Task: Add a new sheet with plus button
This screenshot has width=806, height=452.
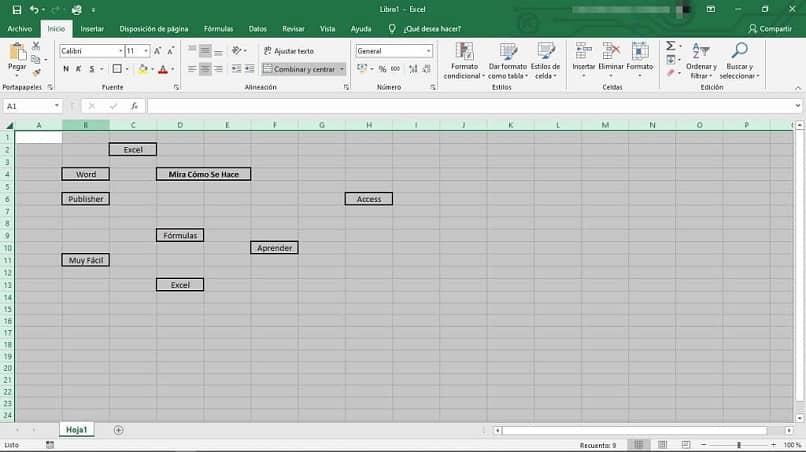Action: 118,430
